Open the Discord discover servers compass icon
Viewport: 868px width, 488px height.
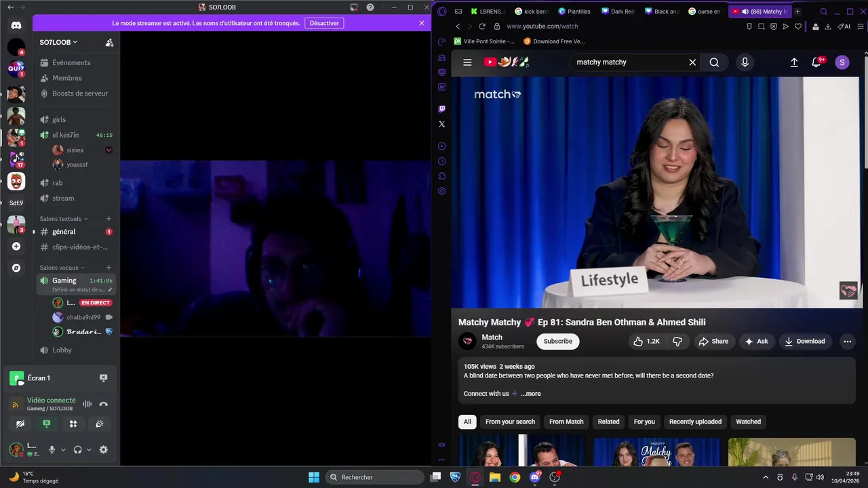click(x=16, y=268)
